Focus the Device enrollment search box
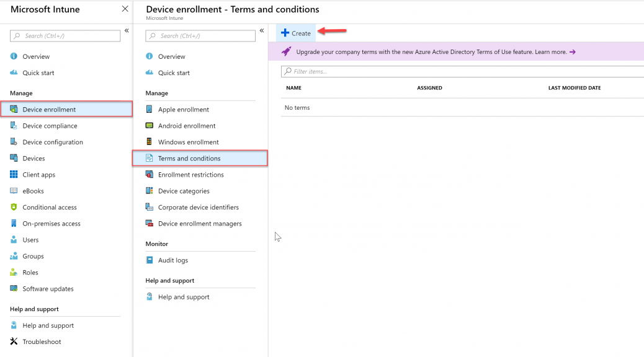Image resolution: width=644 pixels, height=357 pixels. (200, 36)
